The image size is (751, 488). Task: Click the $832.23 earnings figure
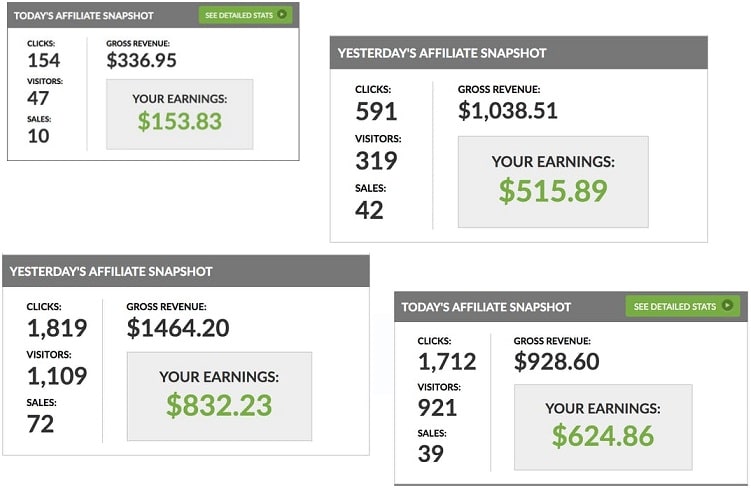click(219, 405)
